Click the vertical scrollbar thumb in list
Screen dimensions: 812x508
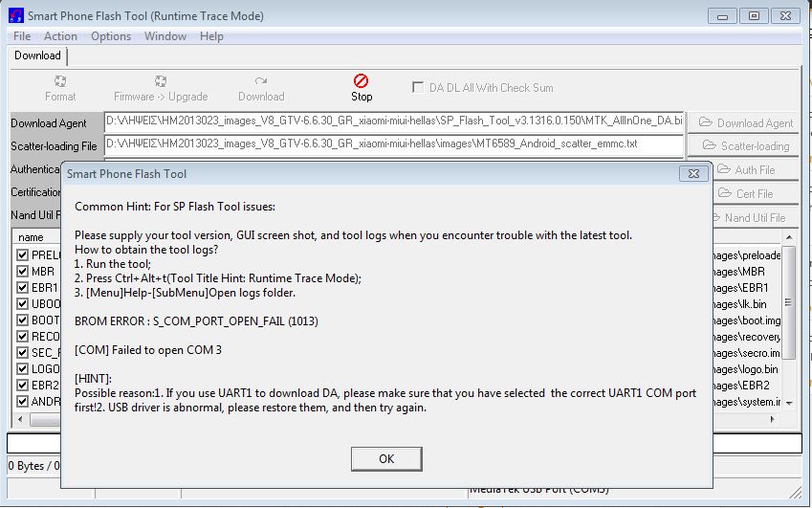click(789, 302)
